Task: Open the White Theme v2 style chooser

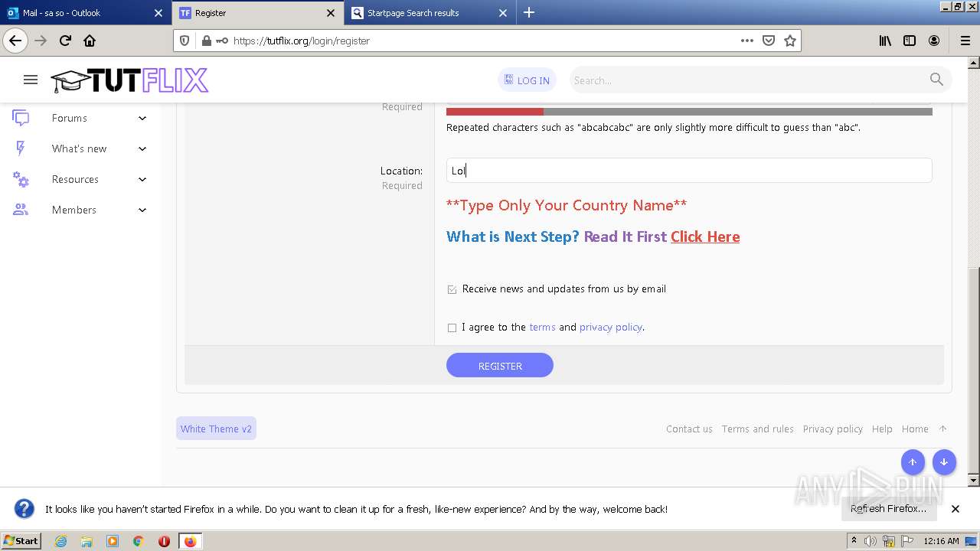Action: pyautogui.click(x=216, y=429)
